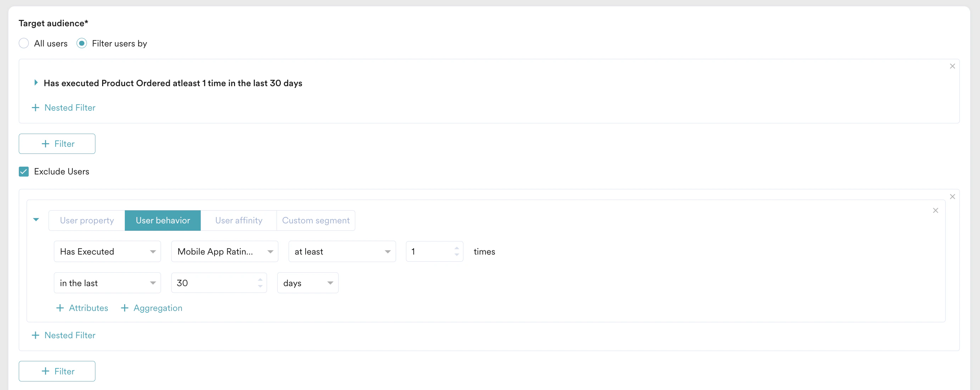The height and width of the screenshot is (390, 980).
Task: Collapse the exclude filter condition
Action: pyautogui.click(x=36, y=220)
